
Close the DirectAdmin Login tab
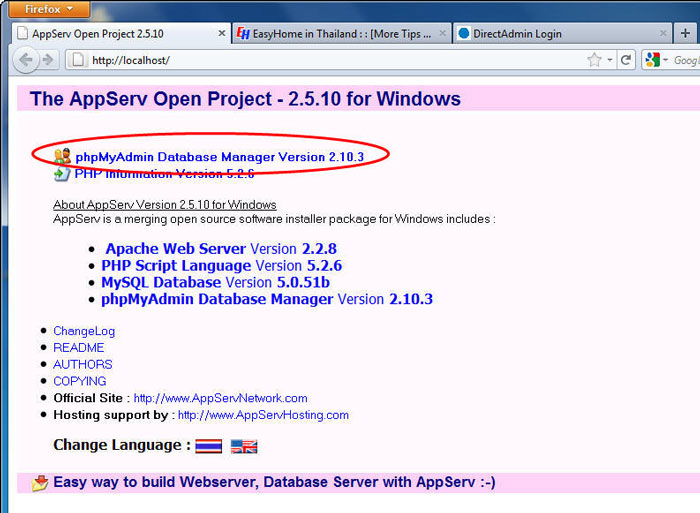(663, 33)
